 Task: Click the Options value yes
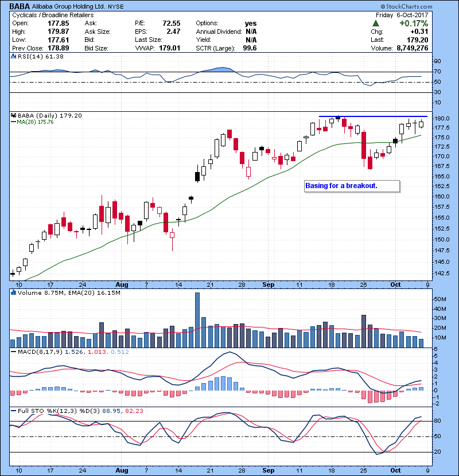click(251, 24)
